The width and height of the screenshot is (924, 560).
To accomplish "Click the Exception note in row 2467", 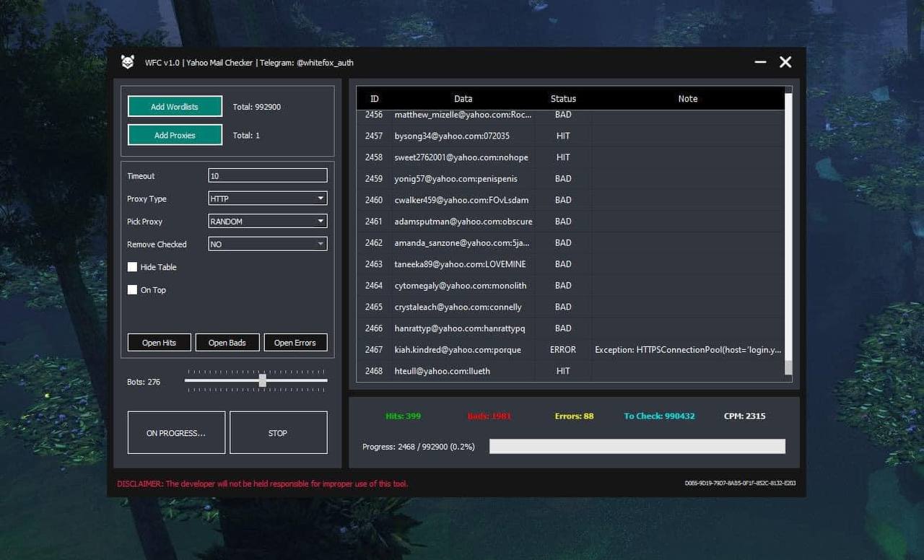I will coord(688,350).
